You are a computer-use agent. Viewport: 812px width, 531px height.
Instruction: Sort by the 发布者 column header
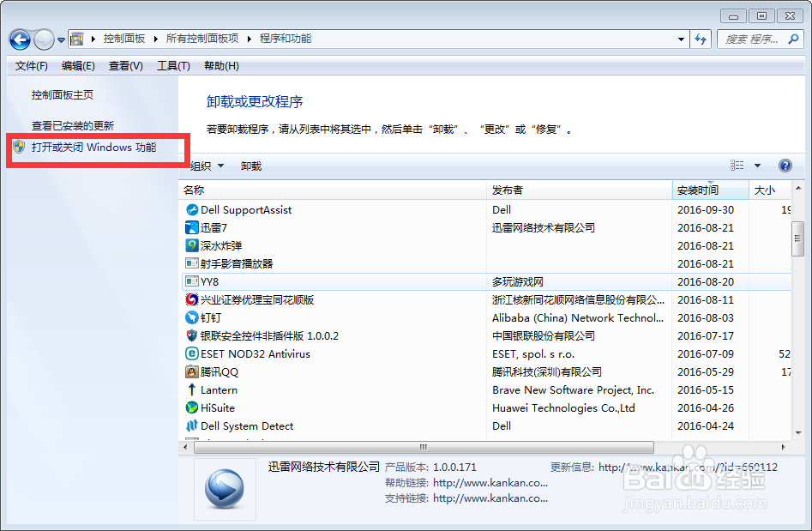[579, 190]
